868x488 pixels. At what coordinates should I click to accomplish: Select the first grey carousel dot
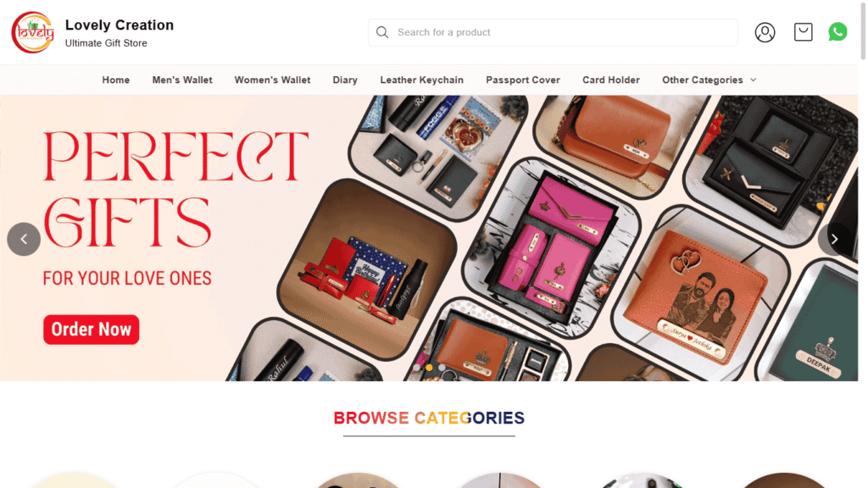pyautogui.click(x=416, y=368)
